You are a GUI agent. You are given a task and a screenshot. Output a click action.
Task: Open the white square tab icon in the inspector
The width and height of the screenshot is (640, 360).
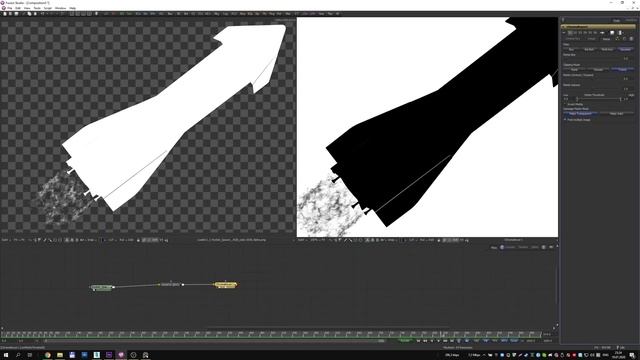612,33
